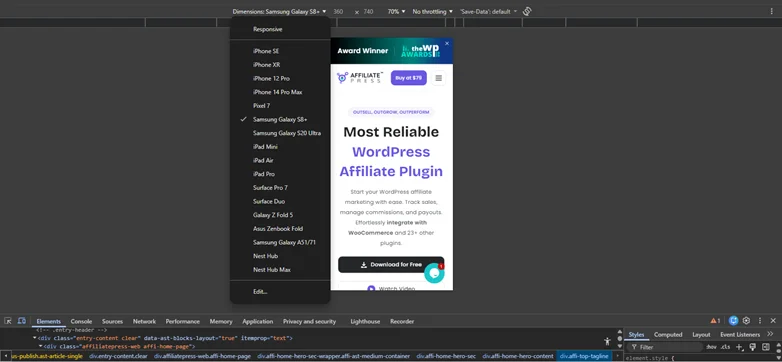Image resolution: width=782 pixels, height=362 pixels.
Task: Open the blue AI assistance icon
Action: (733, 321)
